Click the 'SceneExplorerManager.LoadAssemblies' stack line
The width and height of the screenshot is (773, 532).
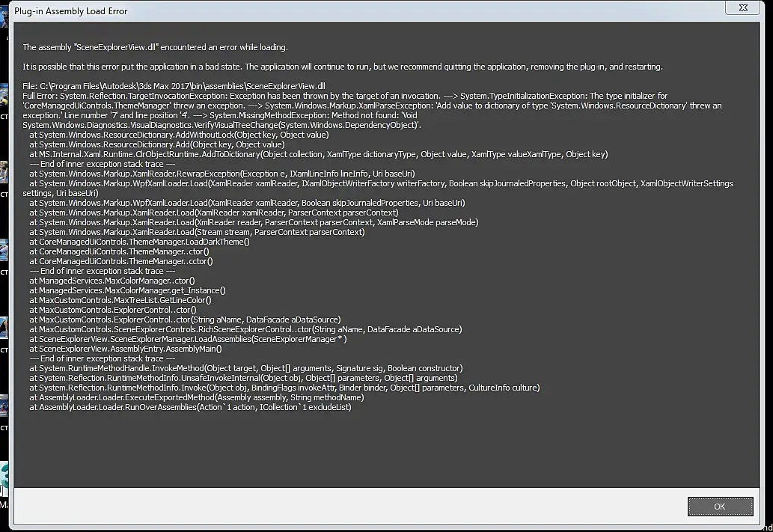tap(188, 339)
